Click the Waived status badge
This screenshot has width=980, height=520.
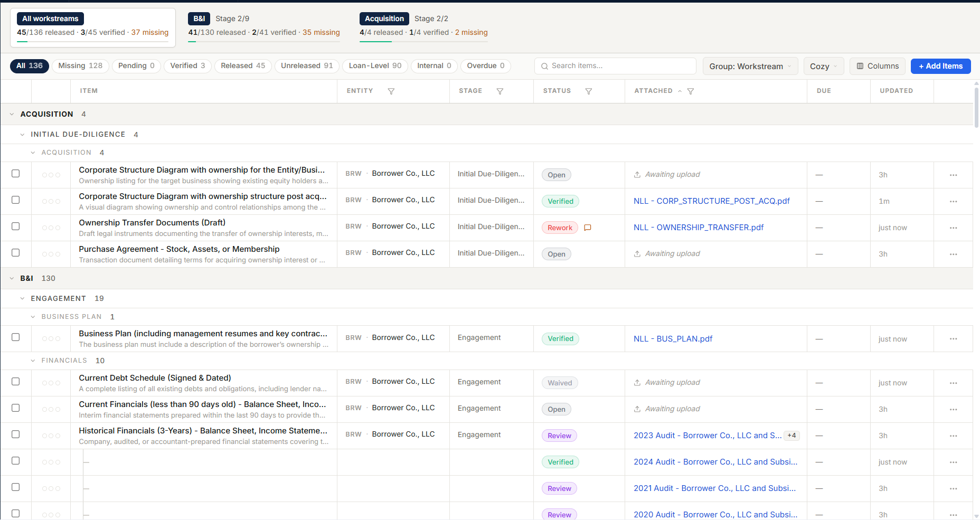560,383
